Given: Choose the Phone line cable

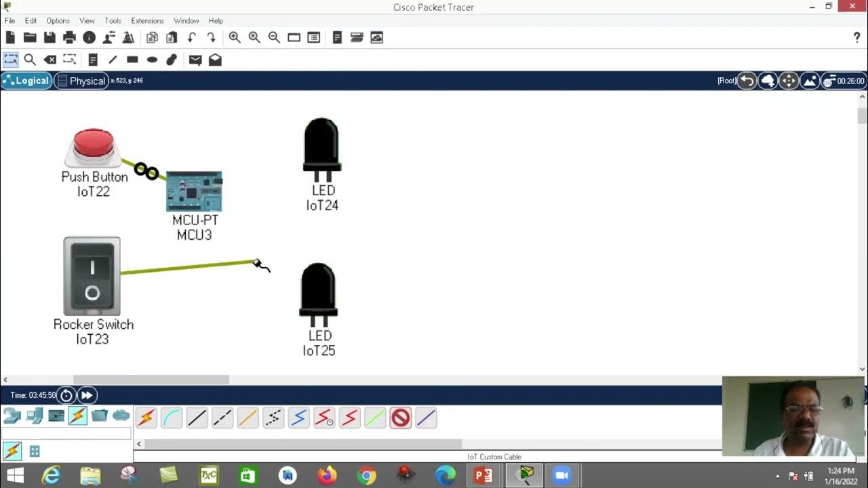Looking at the screenshot, I should coord(273,418).
